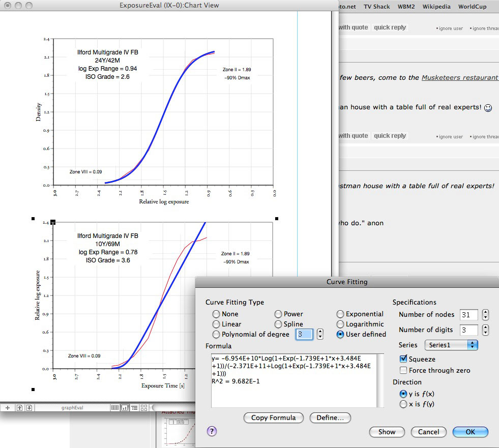The image size is (499, 448).
Task: Click the polynomial degree stepper arrows
Action: (320, 334)
